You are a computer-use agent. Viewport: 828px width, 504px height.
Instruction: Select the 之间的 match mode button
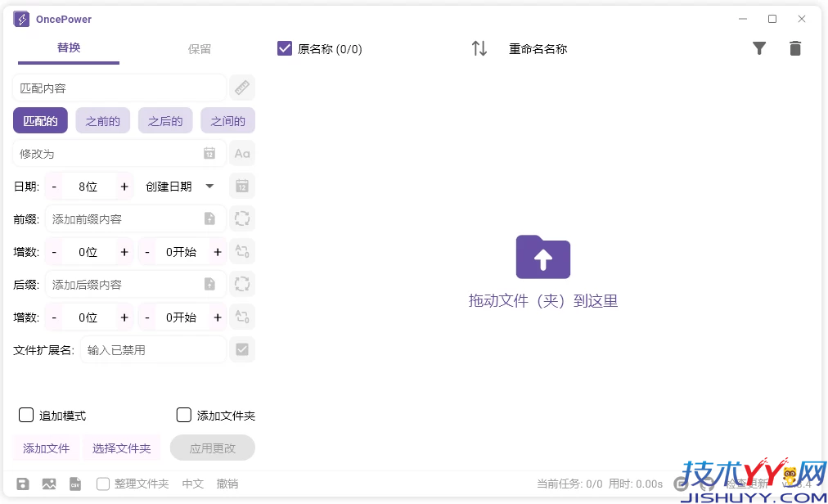(227, 120)
